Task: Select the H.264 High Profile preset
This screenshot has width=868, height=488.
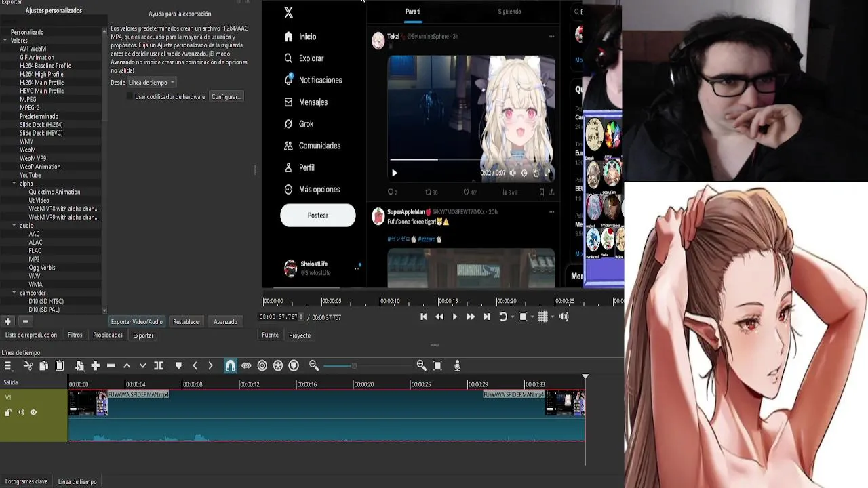Action: 41,74
